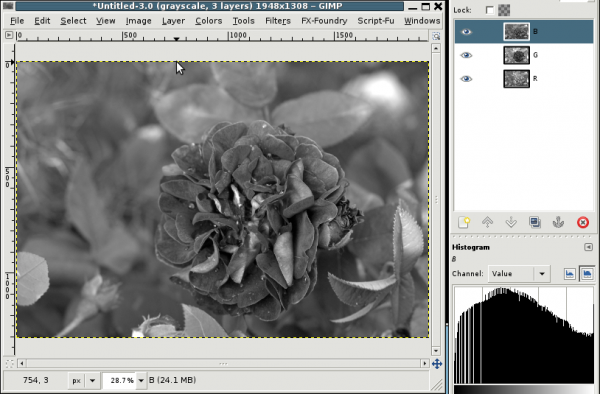600x394 pixels.
Task: Hide the B layer using eye icon
Action: click(466, 32)
